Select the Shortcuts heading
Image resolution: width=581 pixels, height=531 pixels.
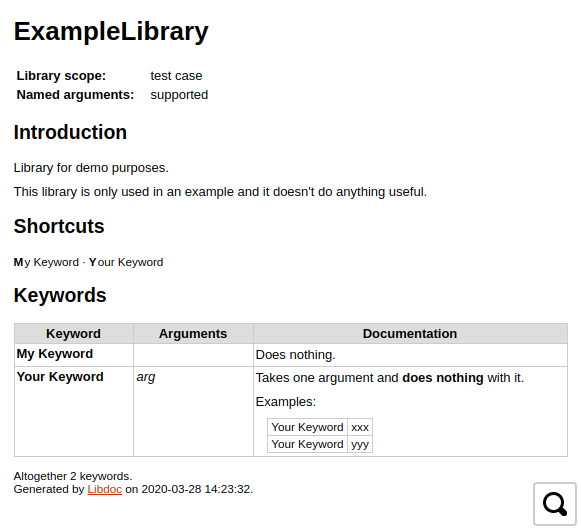[59, 226]
